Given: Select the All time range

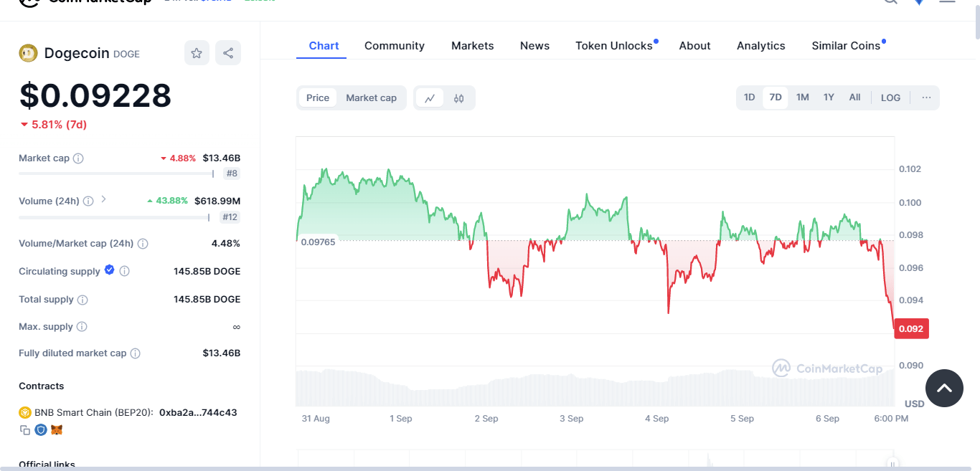Looking at the screenshot, I should pos(855,97).
